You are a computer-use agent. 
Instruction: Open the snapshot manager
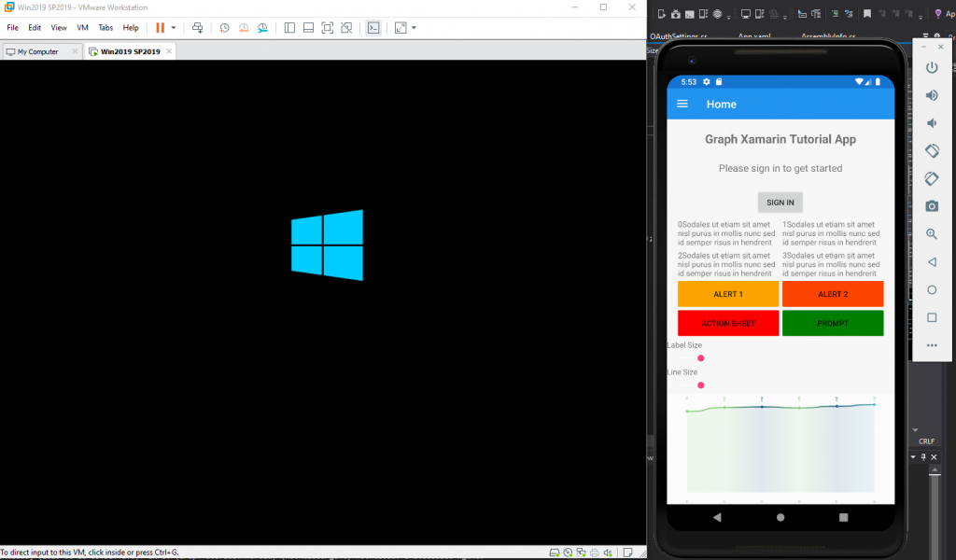[x=262, y=27]
